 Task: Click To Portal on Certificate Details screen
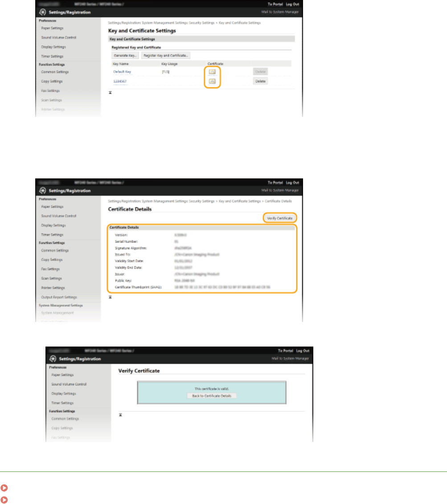(275, 182)
